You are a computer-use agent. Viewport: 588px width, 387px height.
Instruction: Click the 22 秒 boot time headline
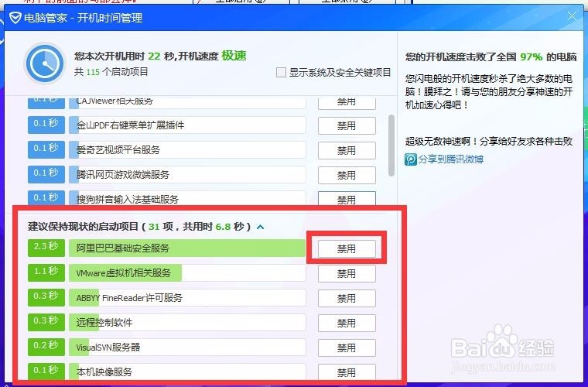coord(160,57)
